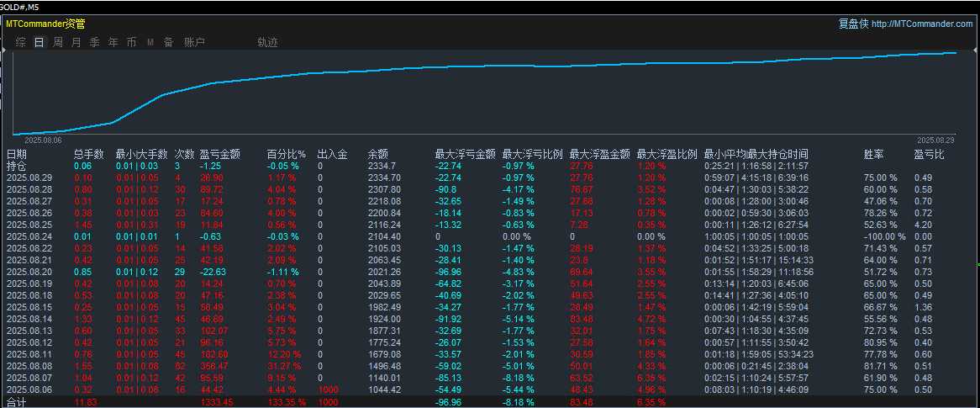Select the 2025.08.19 date row
Screen dimensions: 980x408
pos(29,283)
